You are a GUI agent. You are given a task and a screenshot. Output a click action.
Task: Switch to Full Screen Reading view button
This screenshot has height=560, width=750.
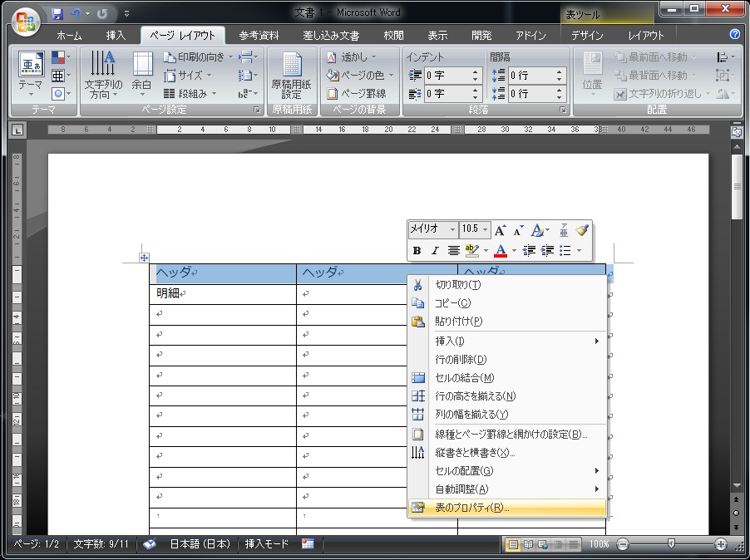pyautogui.click(x=528, y=544)
